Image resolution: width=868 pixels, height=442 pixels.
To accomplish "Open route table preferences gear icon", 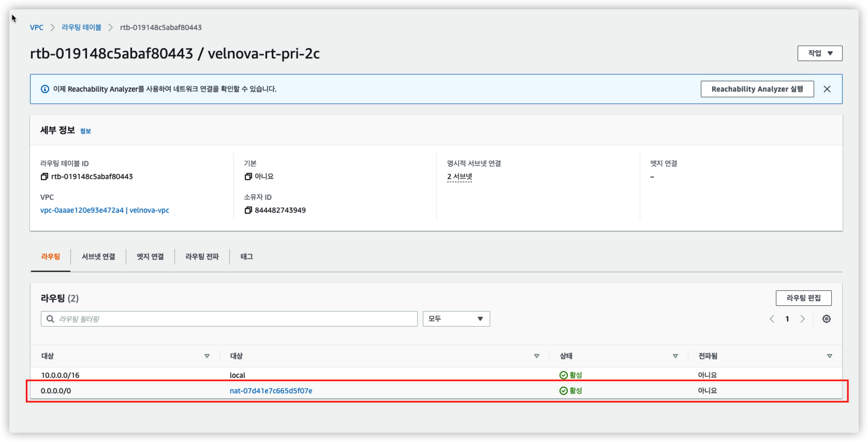I will coord(826,319).
